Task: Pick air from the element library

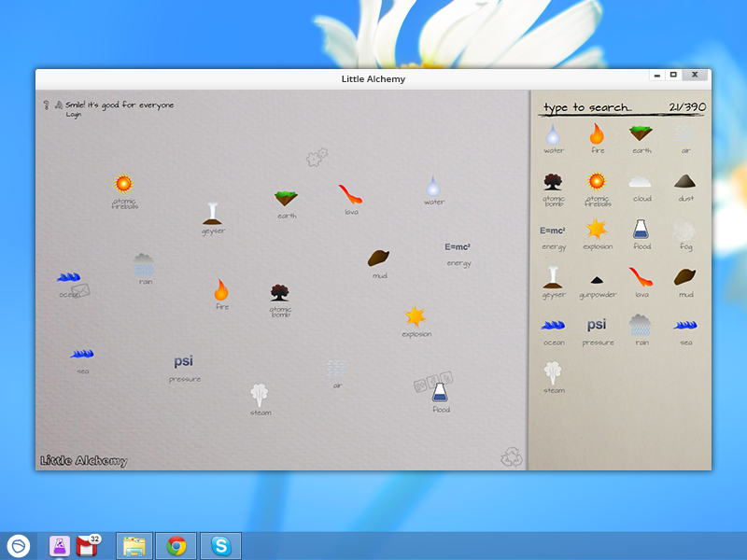Action: click(x=685, y=139)
